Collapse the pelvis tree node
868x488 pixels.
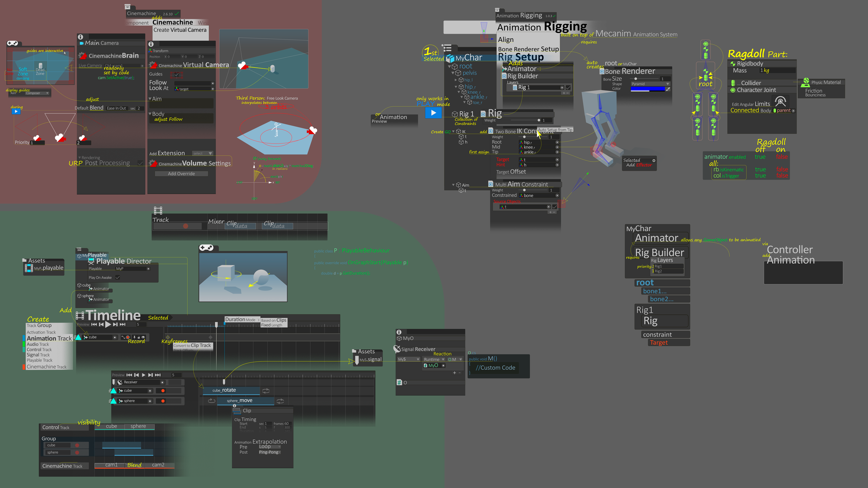pos(453,73)
